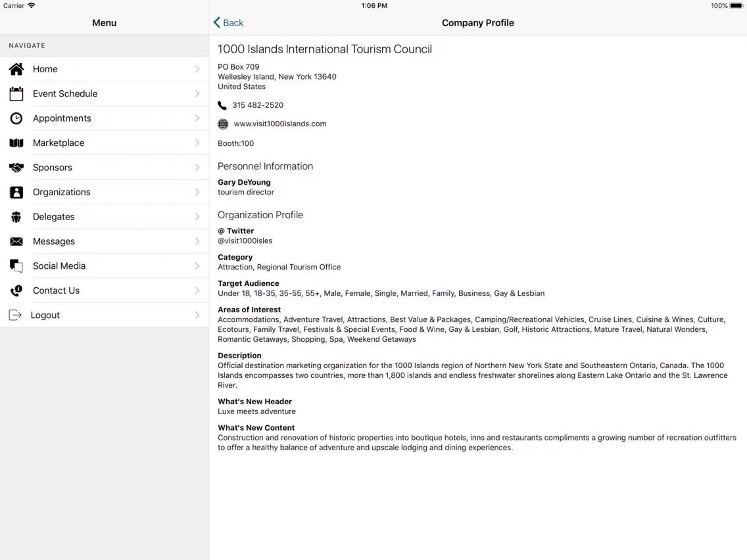Tap the 'Wellesley Island, New York 13640' line
The height and width of the screenshot is (560, 747).
click(x=277, y=77)
